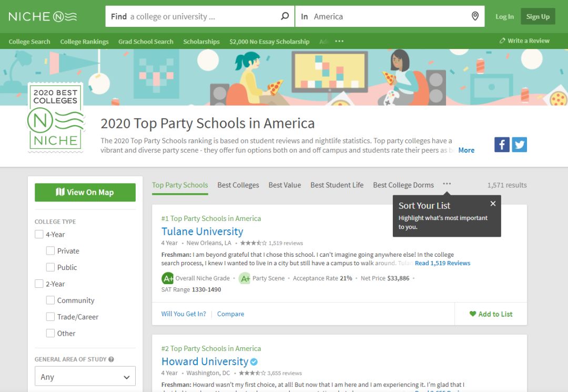Click the View On Map button
This screenshot has height=392, width=568.
85,193
